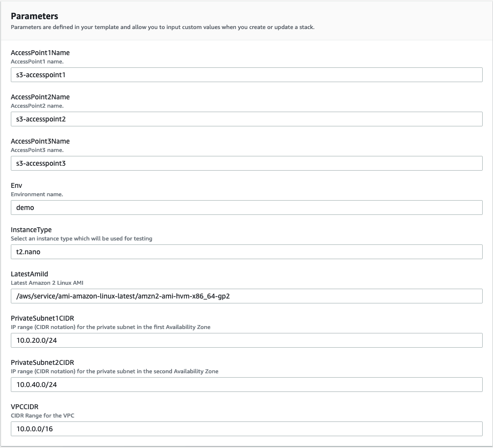Click the Env parameter label
This screenshot has width=493, height=448.
(x=17, y=185)
